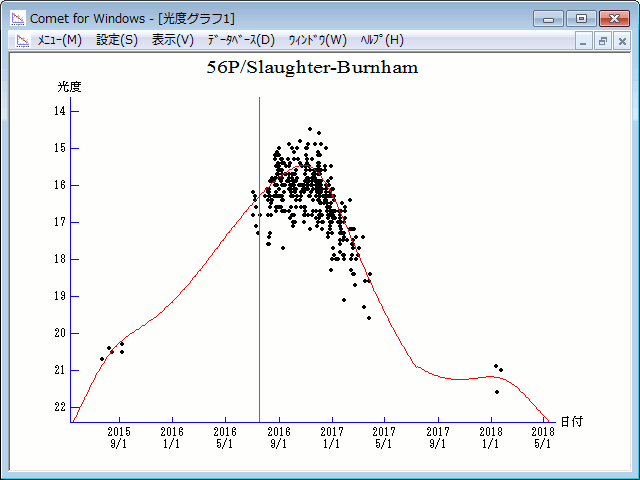Open the メニュー(M) menu
Screen dimensions: 640x480
[60, 40]
